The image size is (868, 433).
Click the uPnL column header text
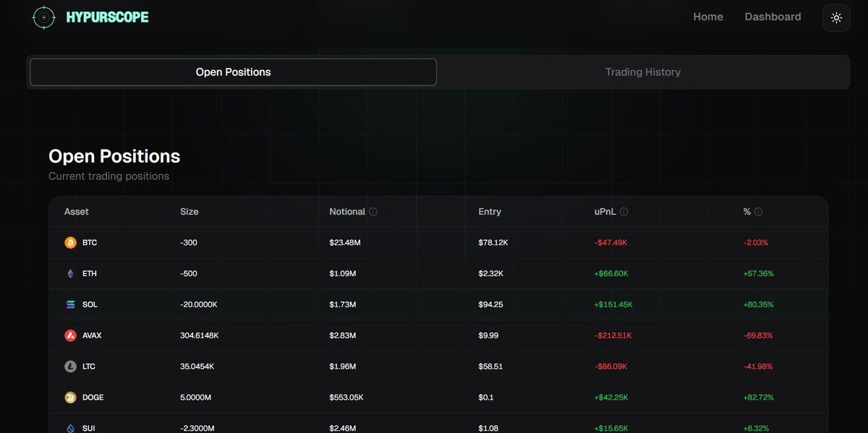click(605, 212)
